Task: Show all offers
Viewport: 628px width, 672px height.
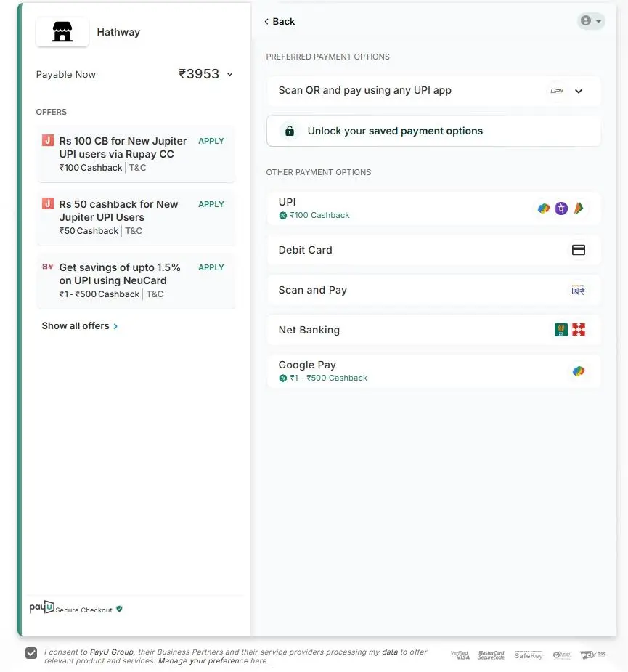Action: pyautogui.click(x=79, y=326)
